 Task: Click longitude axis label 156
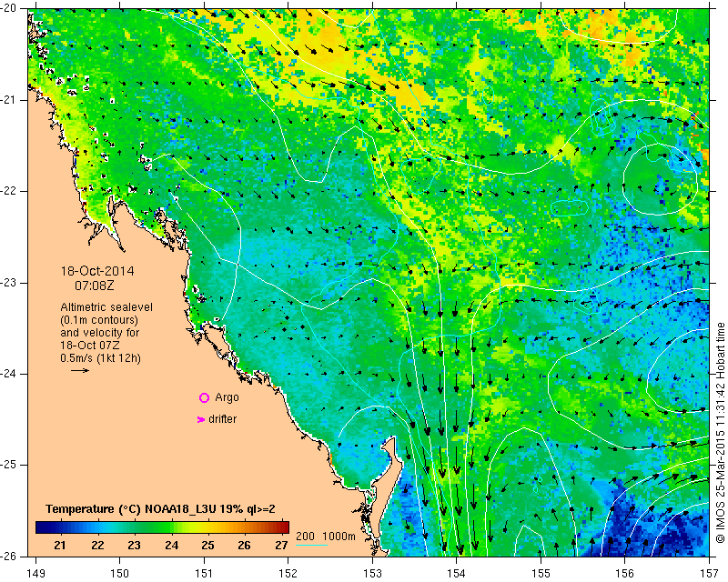(x=625, y=574)
